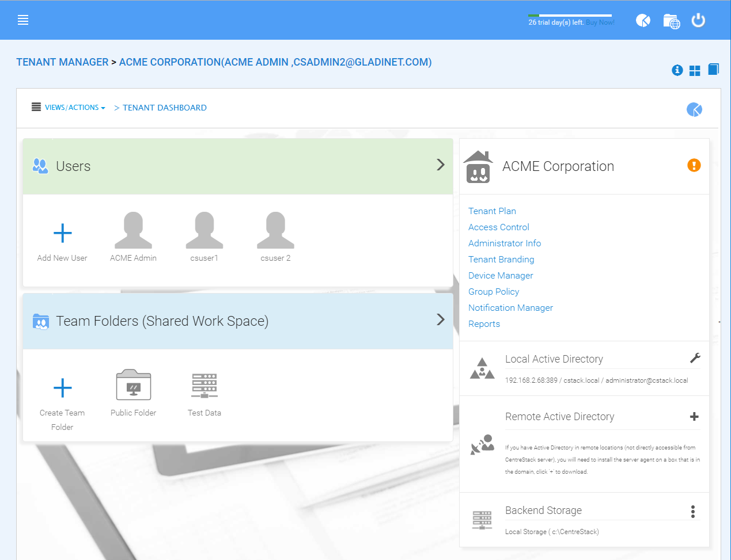Click the Tenant Dashboard breadcrumb
Screen dimensions: 731x560
pos(165,108)
